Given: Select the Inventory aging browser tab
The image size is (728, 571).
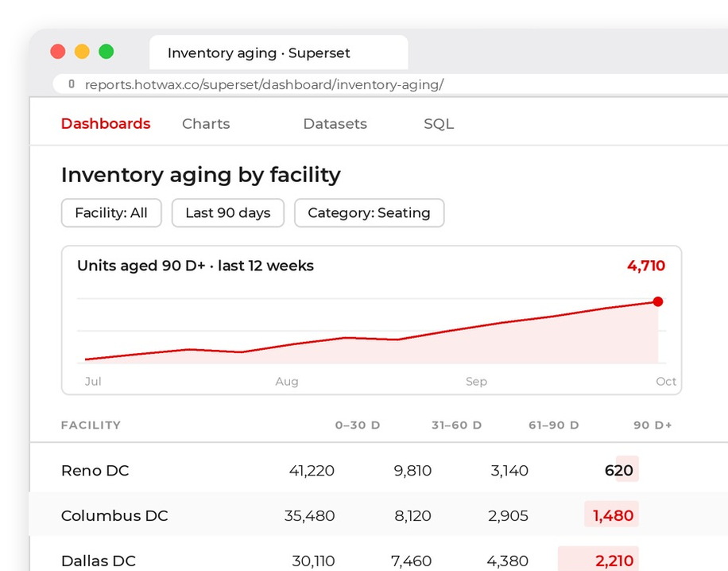Looking at the screenshot, I should pos(279,52).
